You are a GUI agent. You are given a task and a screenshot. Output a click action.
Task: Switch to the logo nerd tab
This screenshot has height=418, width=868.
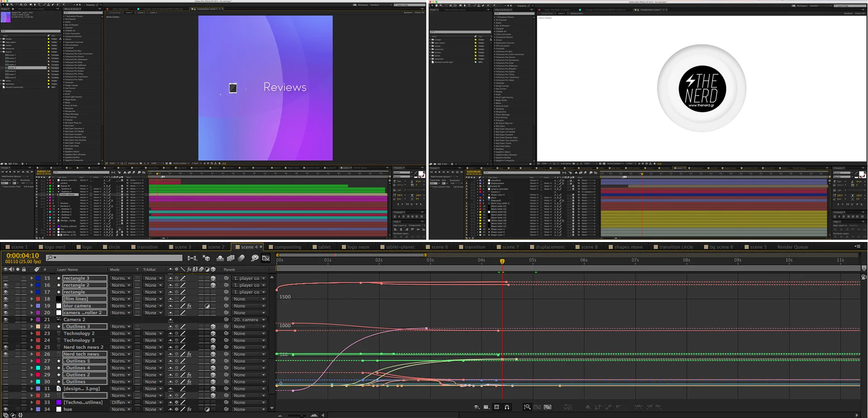click(x=52, y=247)
